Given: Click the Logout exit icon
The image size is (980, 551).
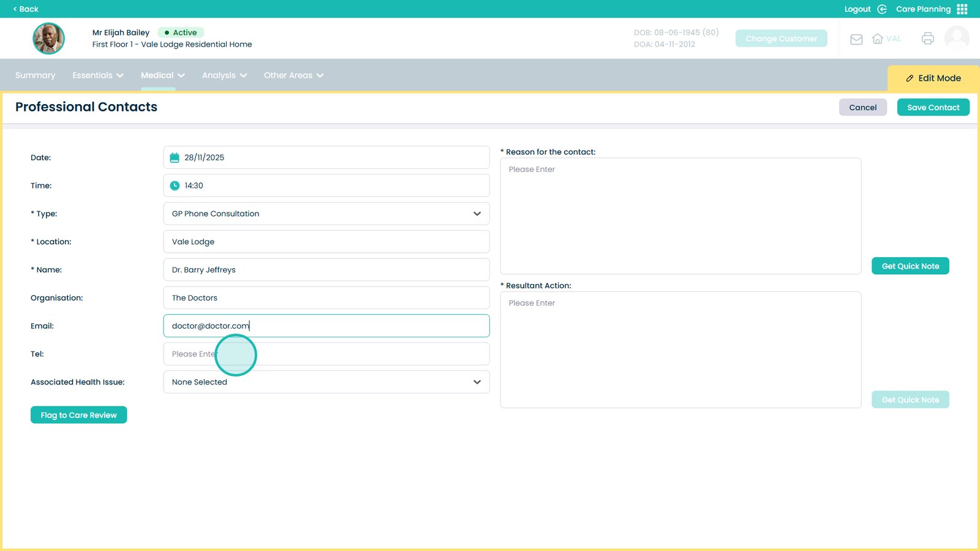Looking at the screenshot, I should [882, 9].
